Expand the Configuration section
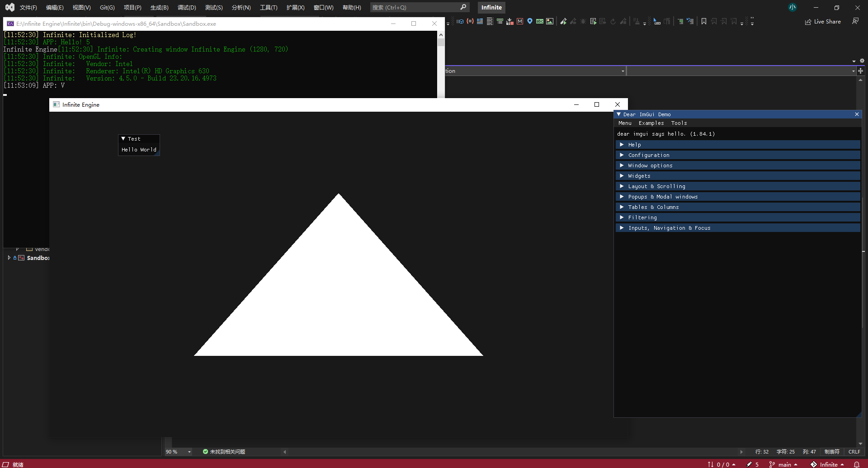The height and width of the screenshot is (468, 868). pyautogui.click(x=738, y=155)
